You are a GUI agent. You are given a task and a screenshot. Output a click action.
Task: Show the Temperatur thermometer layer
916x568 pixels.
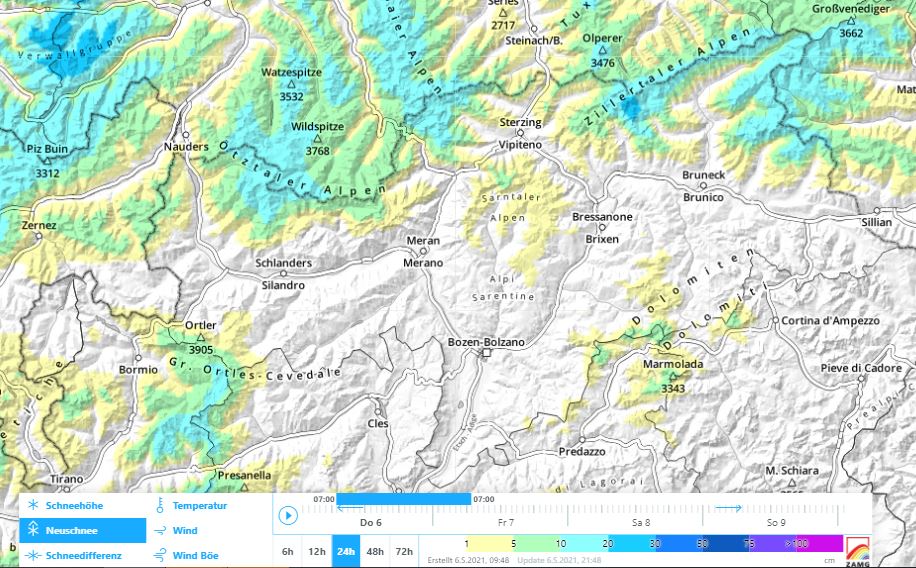coord(160,506)
